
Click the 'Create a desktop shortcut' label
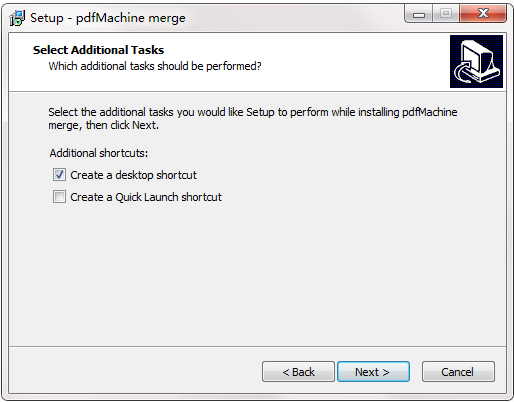point(133,175)
